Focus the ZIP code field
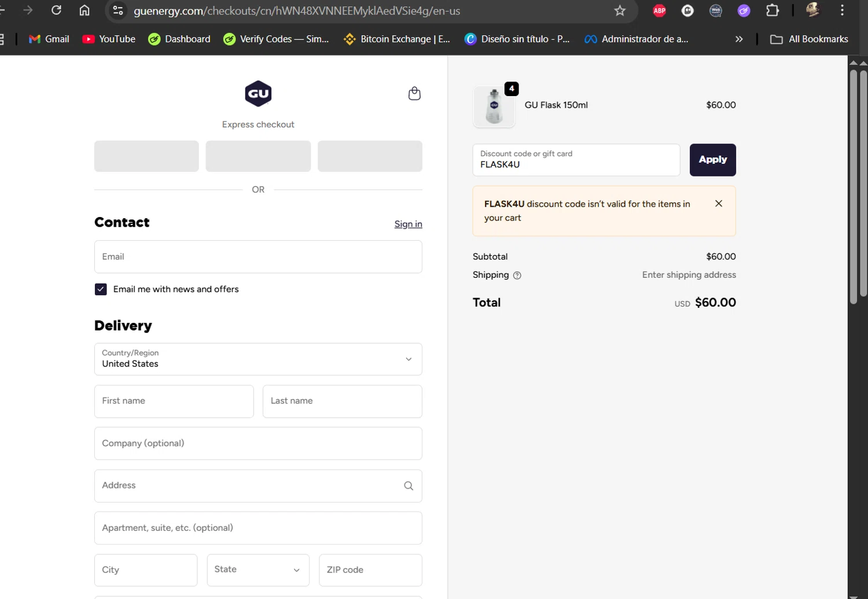This screenshot has width=868, height=599. 370,570
